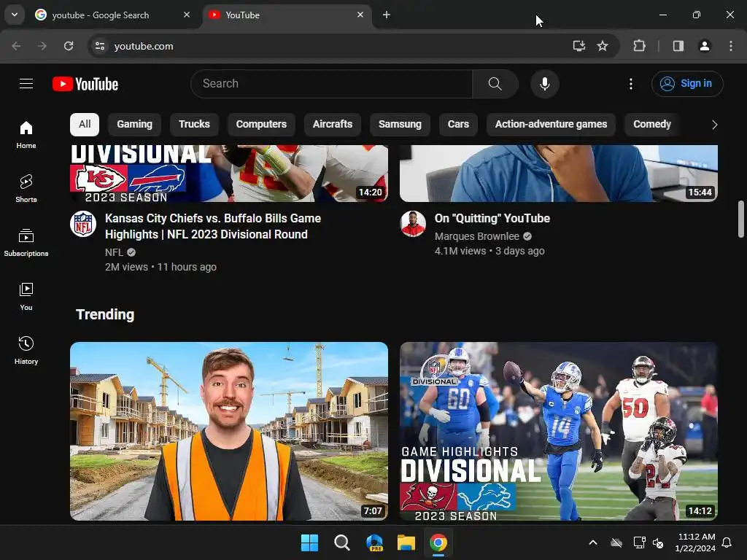This screenshot has height=560, width=747.
Task: Open File Explorer from taskbar
Action: click(x=406, y=542)
